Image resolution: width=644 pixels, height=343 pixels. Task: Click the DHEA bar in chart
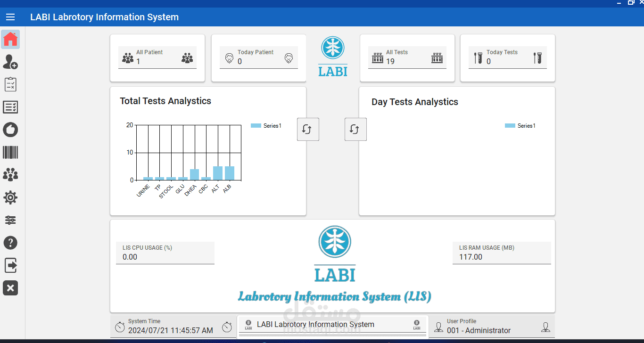(194, 174)
